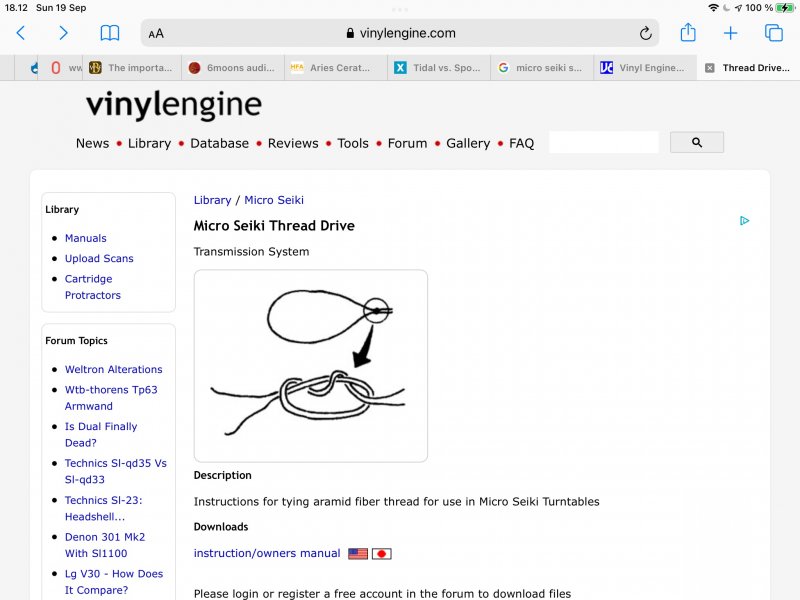Switch to the Tidal vs. Spo... tab
Image resolution: width=800 pixels, height=600 pixels.
(439, 68)
